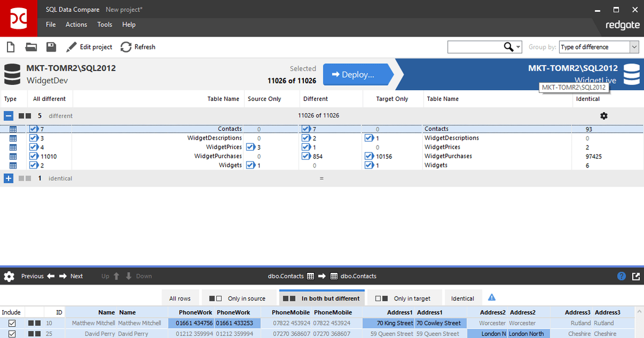This screenshot has height=338, width=644.
Task: Click Edit project in the toolbar
Action: click(89, 47)
